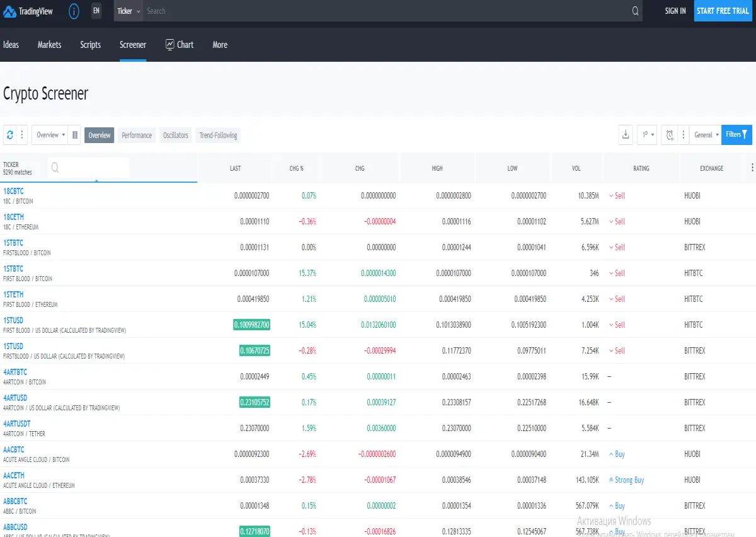The height and width of the screenshot is (537, 756).
Task: Open the AACETH ticker link
Action: (14, 475)
